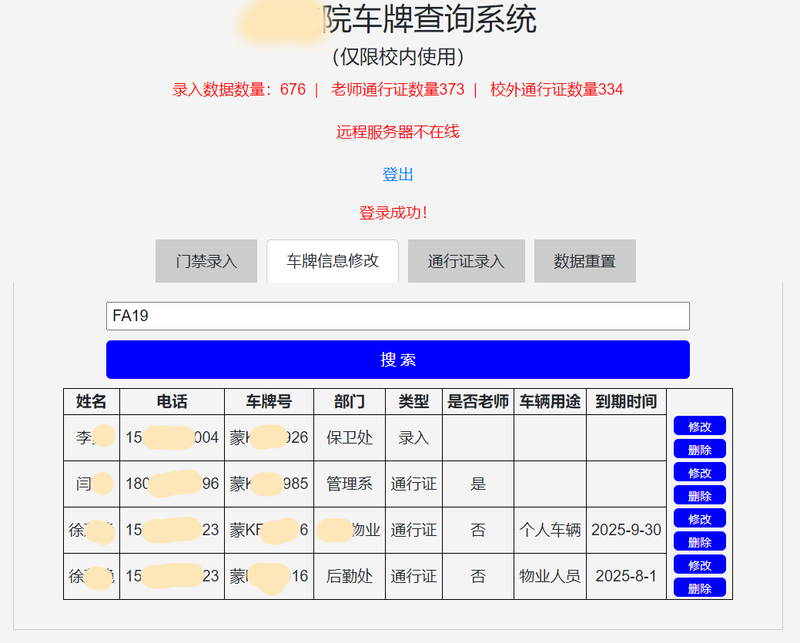Click 删除 for the 保卫处 row
The height and width of the screenshot is (643, 800).
[x=699, y=450]
